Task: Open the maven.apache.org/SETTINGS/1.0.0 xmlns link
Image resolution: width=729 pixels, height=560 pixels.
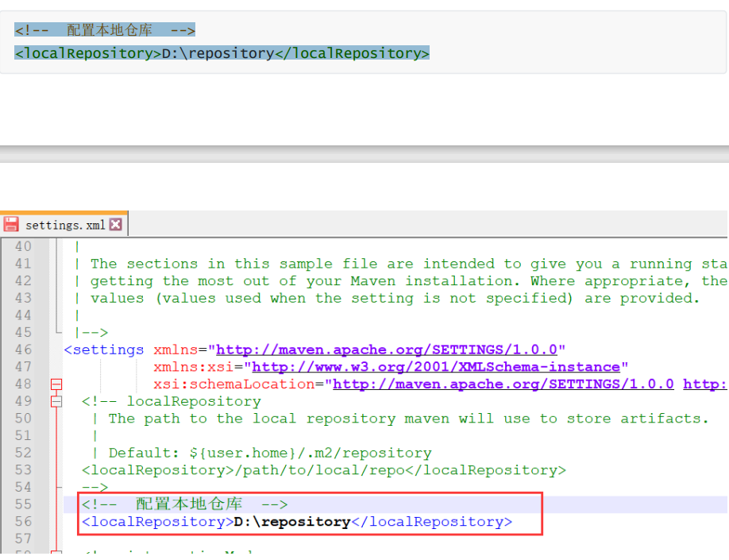Action: tap(387, 350)
